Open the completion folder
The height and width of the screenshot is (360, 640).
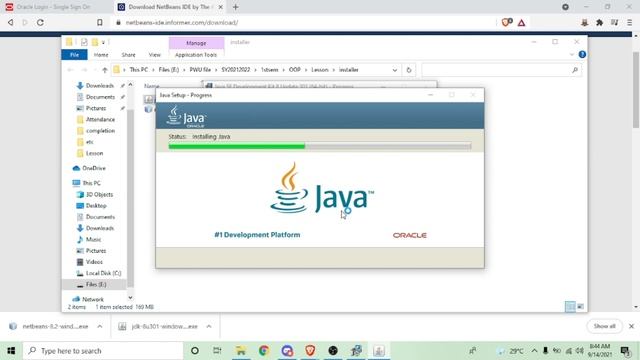100,131
